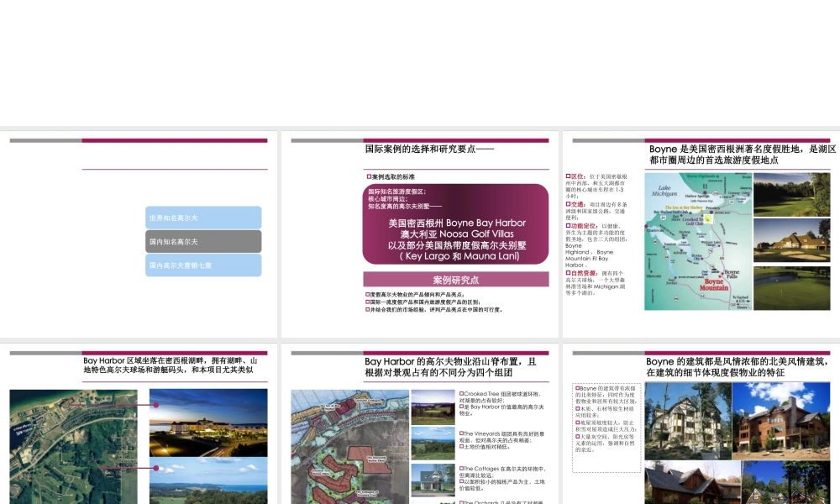
Task: Select the photo beside The Vineyards text
Action: (x=433, y=444)
